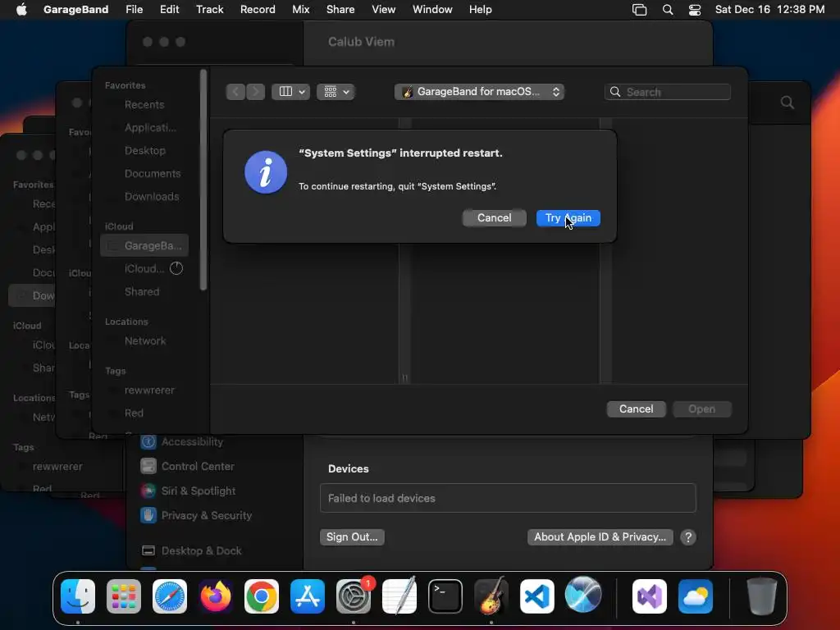Open the silver globe app in Dock
The image size is (840, 630).
click(x=583, y=595)
